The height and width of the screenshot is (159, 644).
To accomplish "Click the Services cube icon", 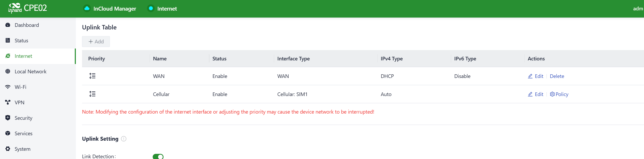I will point(8,133).
